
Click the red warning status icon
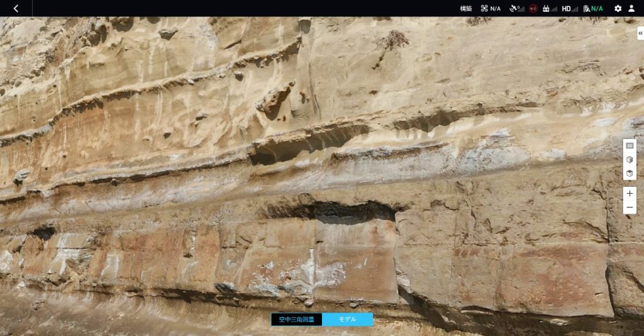point(533,9)
